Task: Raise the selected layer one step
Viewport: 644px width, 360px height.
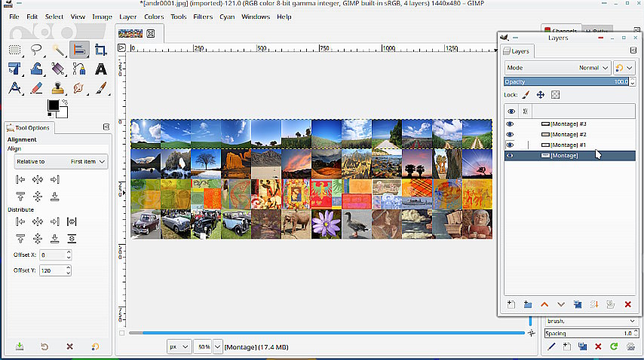Action: [544, 304]
